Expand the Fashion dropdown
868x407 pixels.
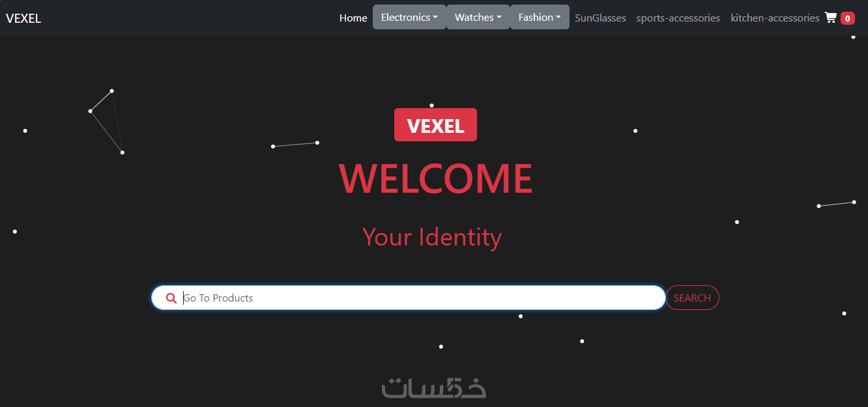540,18
